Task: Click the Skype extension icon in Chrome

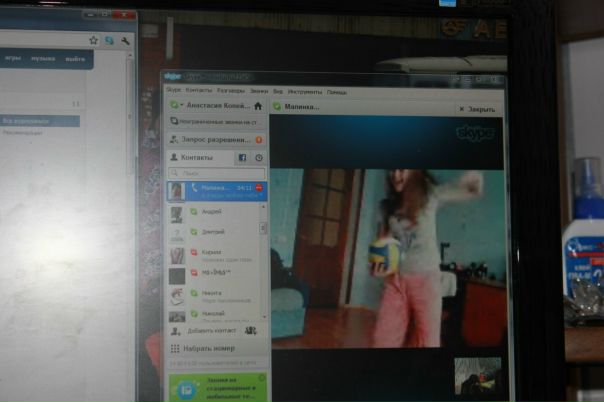Action: click(109, 41)
